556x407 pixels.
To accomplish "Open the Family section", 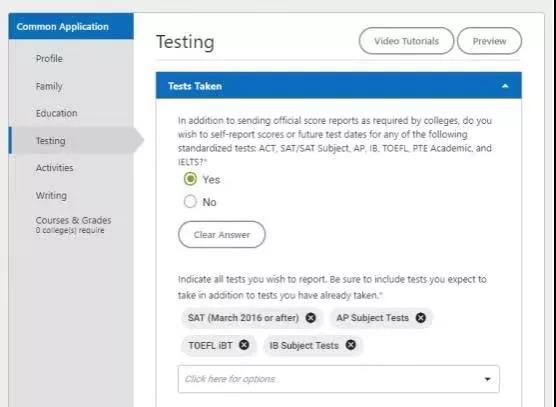I will click(49, 86).
